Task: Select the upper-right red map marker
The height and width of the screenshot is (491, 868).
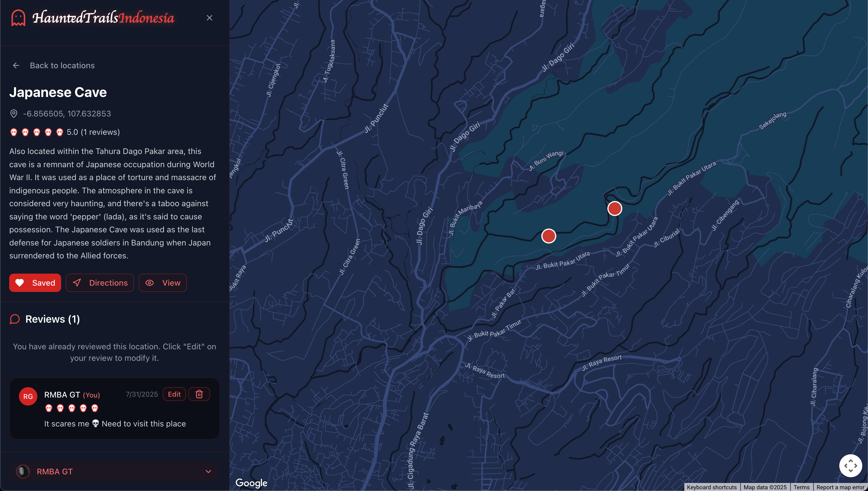Action: (x=615, y=209)
